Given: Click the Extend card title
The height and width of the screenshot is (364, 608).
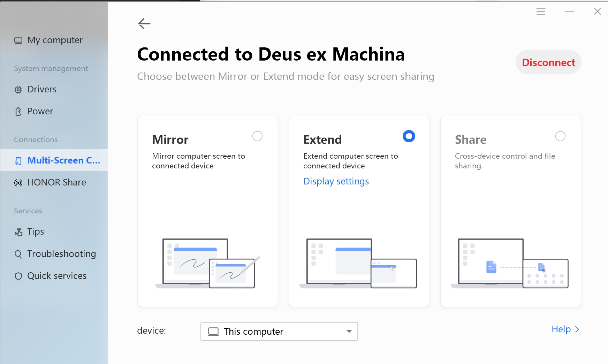Looking at the screenshot, I should [x=322, y=140].
